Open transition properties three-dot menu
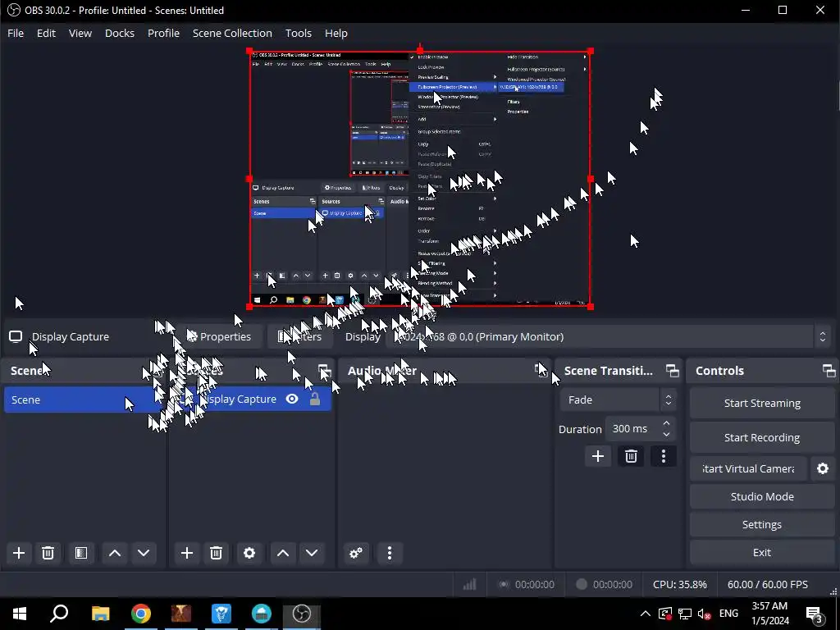The width and height of the screenshot is (840, 630). pos(664,456)
